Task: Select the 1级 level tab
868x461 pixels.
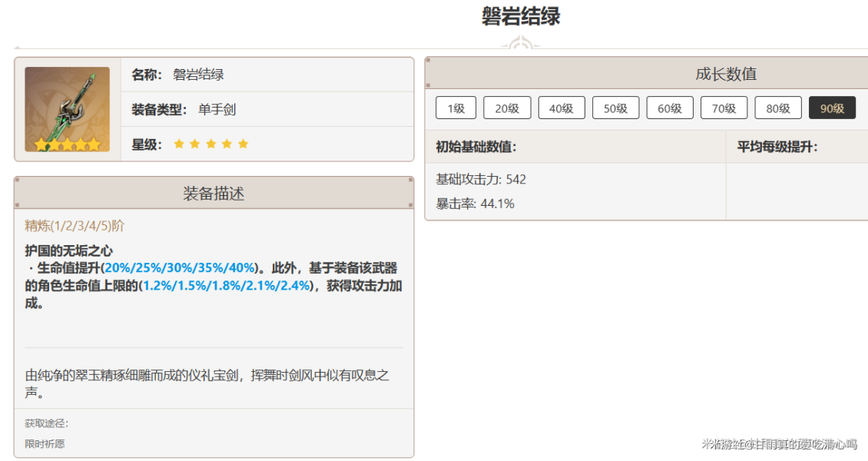Action: tap(456, 108)
